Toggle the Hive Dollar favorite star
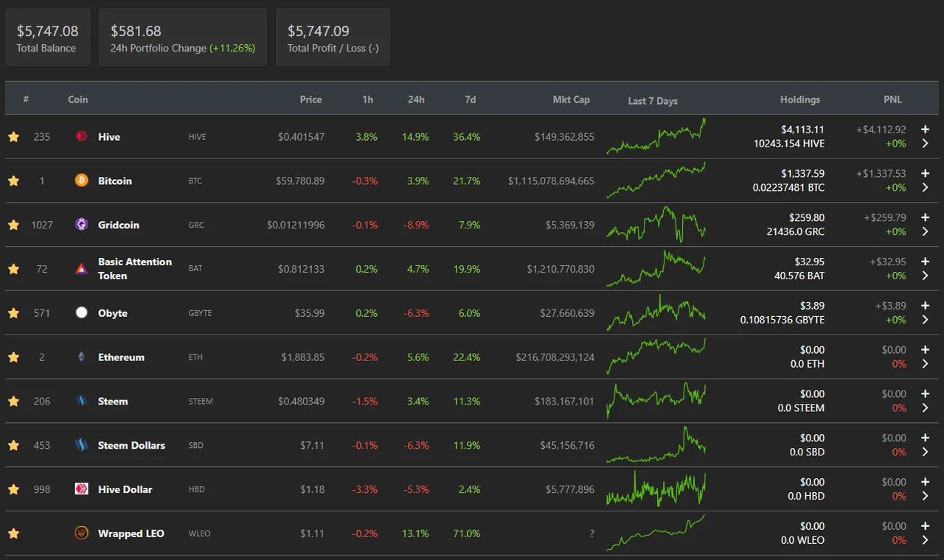944x560 pixels. click(13, 489)
